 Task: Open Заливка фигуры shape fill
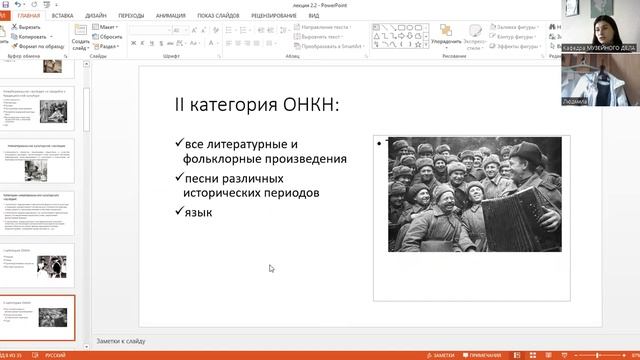point(515,27)
